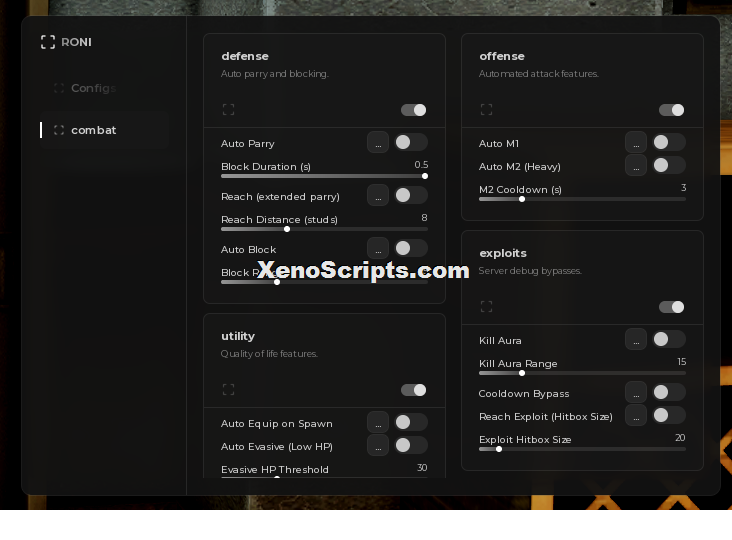732x540 pixels.
Task: Turn on Reach Exploit (Hitbox Size) toggle
Action: 669,415
